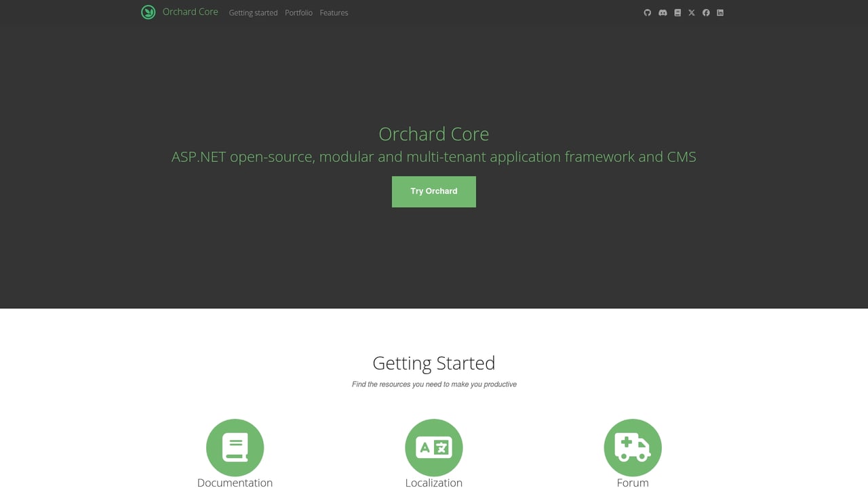Image resolution: width=868 pixels, height=488 pixels.
Task: Visit Orchard Core on X (Twitter)
Action: tap(691, 12)
